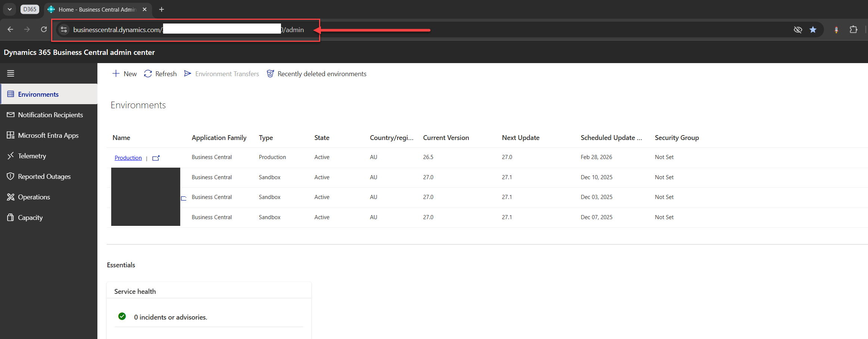
Task: Click the Security Group column header
Action: 677,137
